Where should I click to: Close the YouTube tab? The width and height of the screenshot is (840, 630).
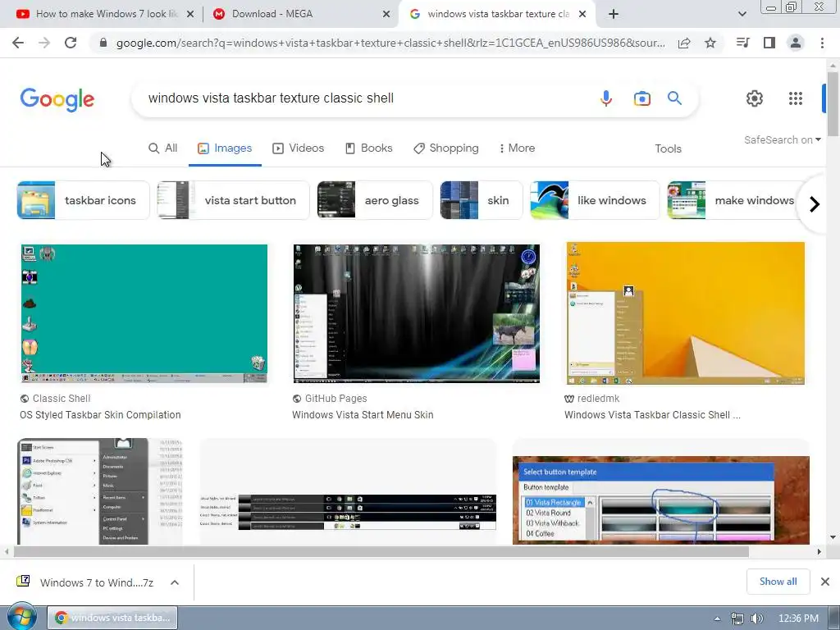[190, 15]
